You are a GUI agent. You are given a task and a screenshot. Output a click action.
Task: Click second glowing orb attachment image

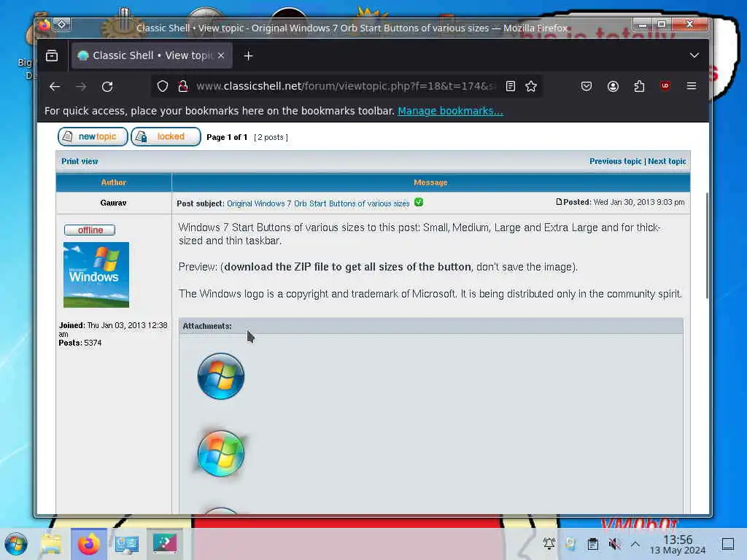click(220, 454)
